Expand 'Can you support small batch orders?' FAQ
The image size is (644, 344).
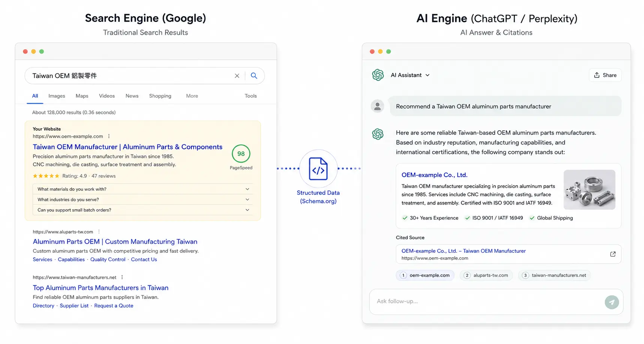pyautogui.click(x=143, y=210)
